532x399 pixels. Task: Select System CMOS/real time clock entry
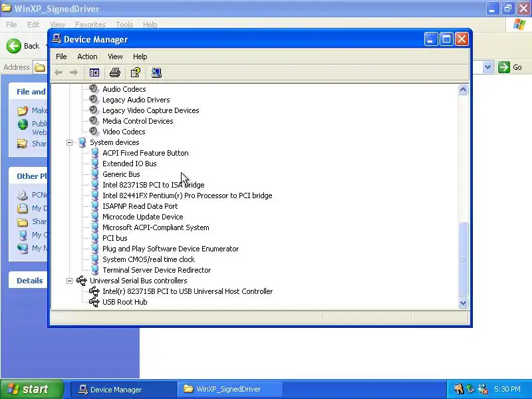click(148, 259)
